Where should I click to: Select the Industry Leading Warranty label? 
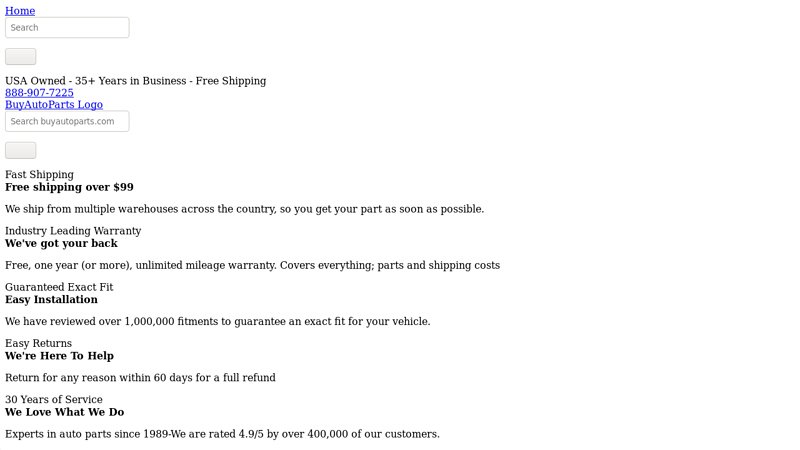click(73, 231)
